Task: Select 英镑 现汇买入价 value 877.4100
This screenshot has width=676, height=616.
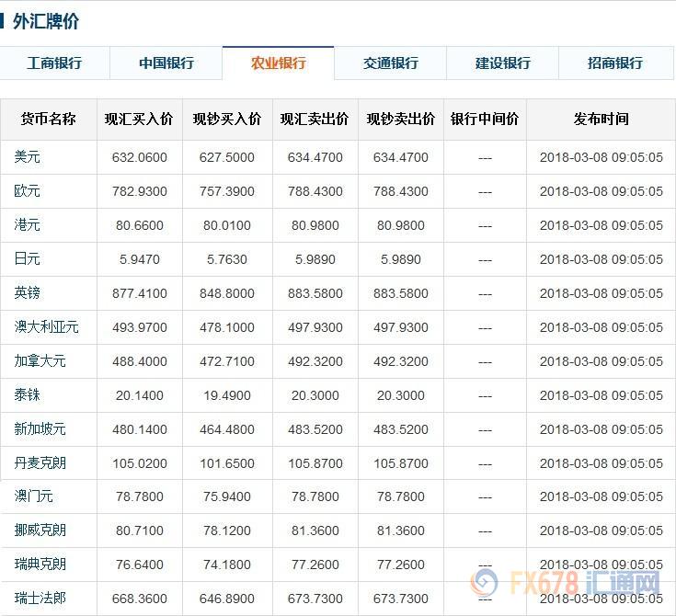Action: click(x=139, y=293)
